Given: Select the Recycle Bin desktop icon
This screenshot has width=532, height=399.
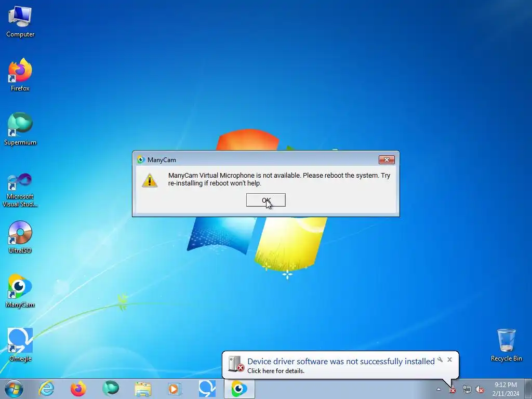Looking at the screenshot, I should coord(506,345).
